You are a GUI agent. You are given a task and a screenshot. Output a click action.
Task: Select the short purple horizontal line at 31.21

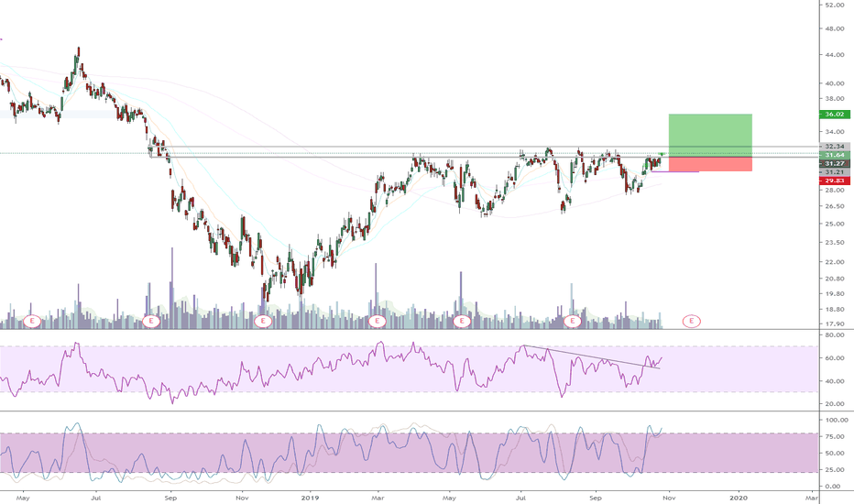coord(674,171)
